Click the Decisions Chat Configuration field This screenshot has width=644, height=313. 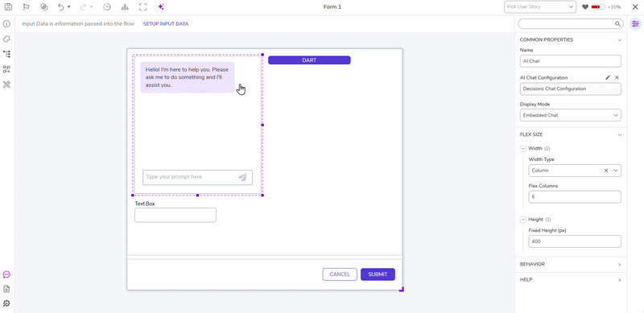tap(570, 89)
